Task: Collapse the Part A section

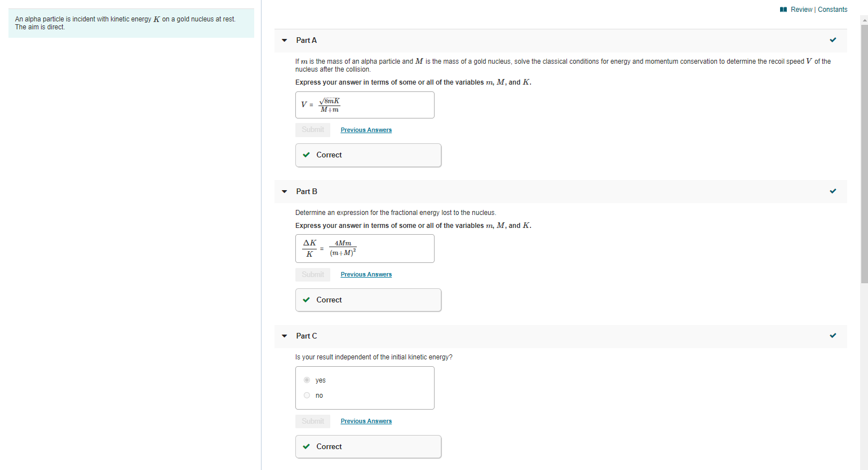Action: coord(284,40)
